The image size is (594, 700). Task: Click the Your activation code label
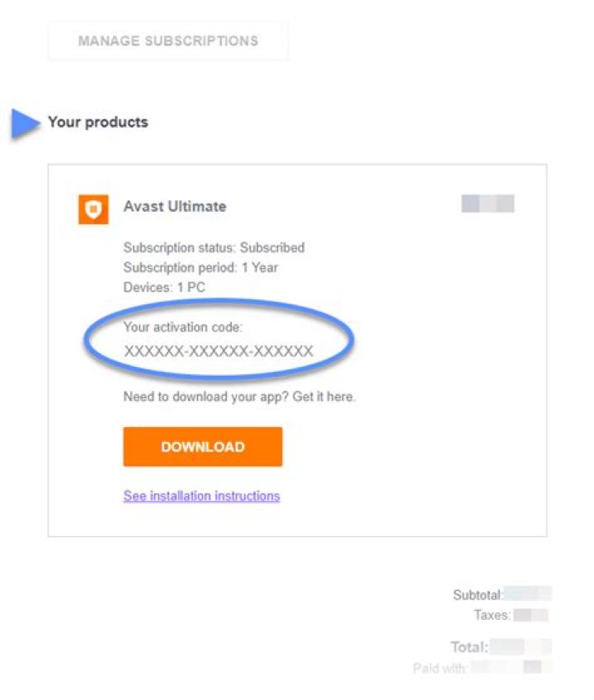182,327
